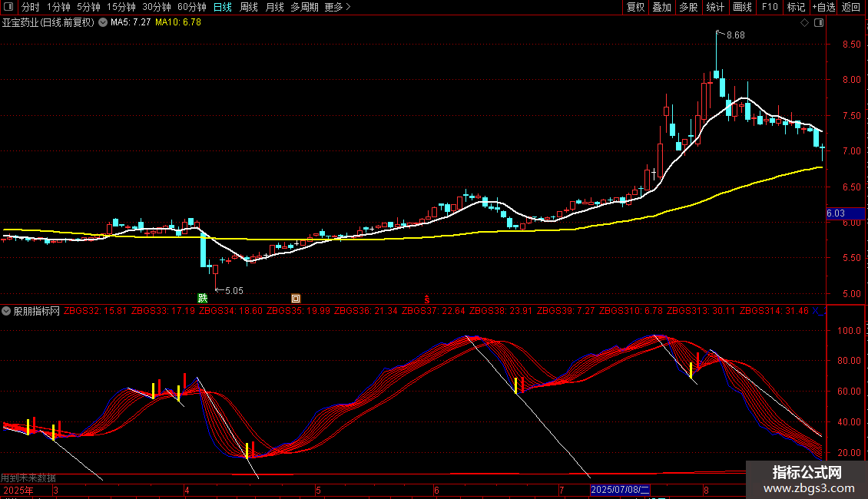This screenshot has width=868, height=499.
Task: Activate the 画线 drawing tools
Action: click(742, 7)
